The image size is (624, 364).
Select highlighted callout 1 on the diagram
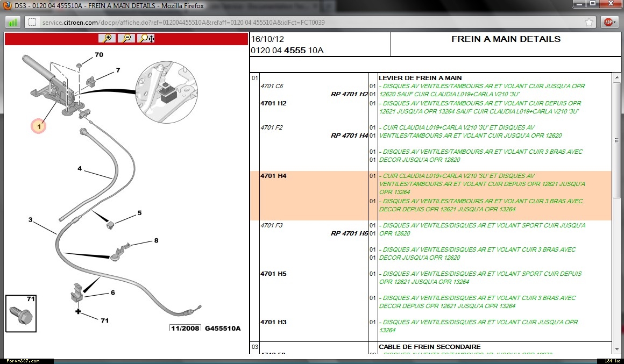click(x=38, y=126)
